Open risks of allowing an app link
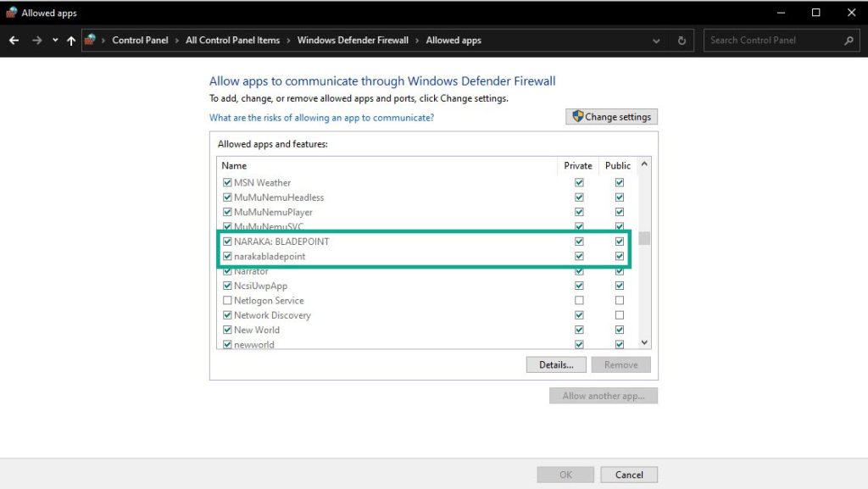Image resolution: width=868 pixels, height=489 pixels. point(321,118)
